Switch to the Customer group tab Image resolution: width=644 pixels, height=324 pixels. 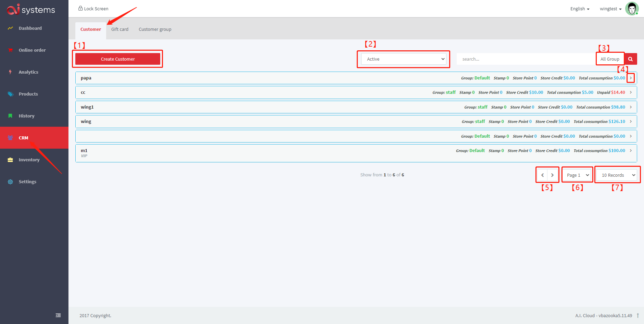click(155, 29)
